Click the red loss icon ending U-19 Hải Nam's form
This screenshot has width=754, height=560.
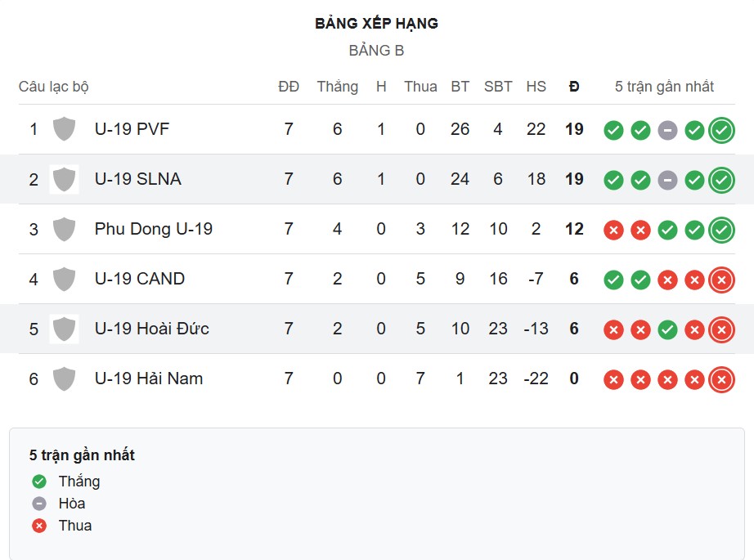point(720,379)
